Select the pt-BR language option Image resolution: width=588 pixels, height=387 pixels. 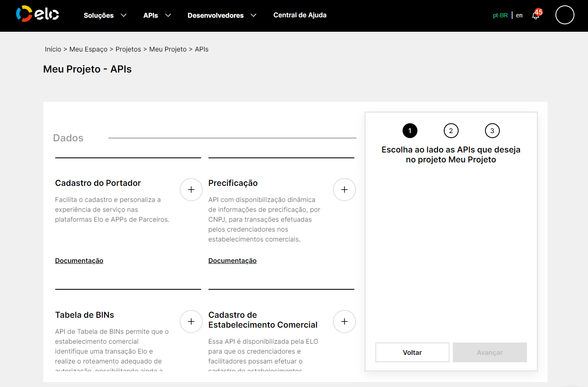[x=500, y=15]
